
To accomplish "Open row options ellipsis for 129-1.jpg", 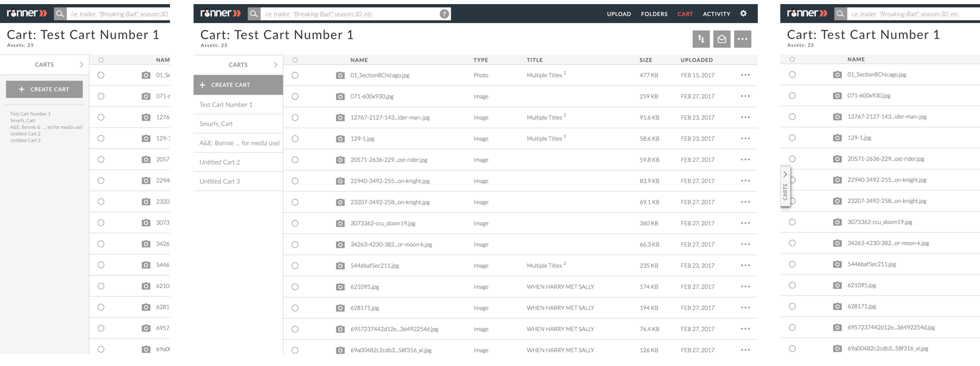I will coord(745,139).
